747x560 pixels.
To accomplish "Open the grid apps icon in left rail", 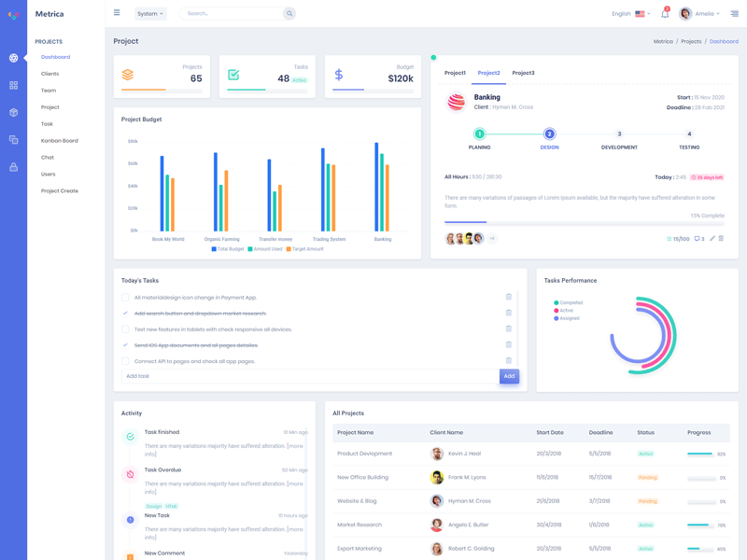I will click(13, 85).
